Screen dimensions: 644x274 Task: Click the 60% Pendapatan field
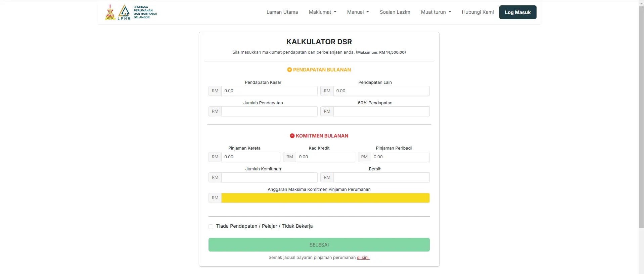tap(381, 111)
